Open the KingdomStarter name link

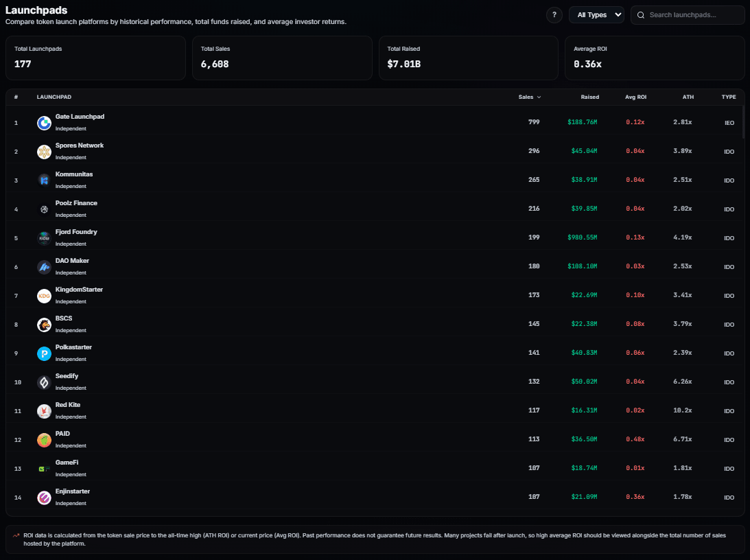(79, 290)
